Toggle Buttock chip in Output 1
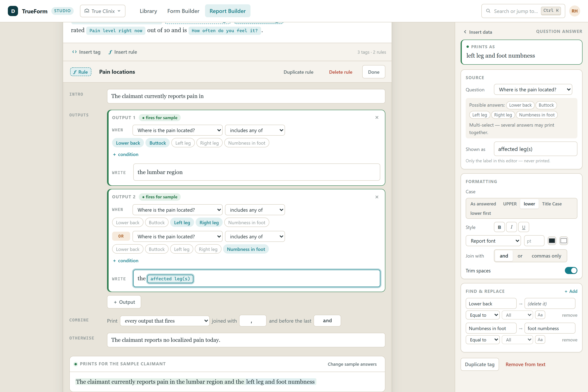Screen dimensions: 588x392 [158, 143]
